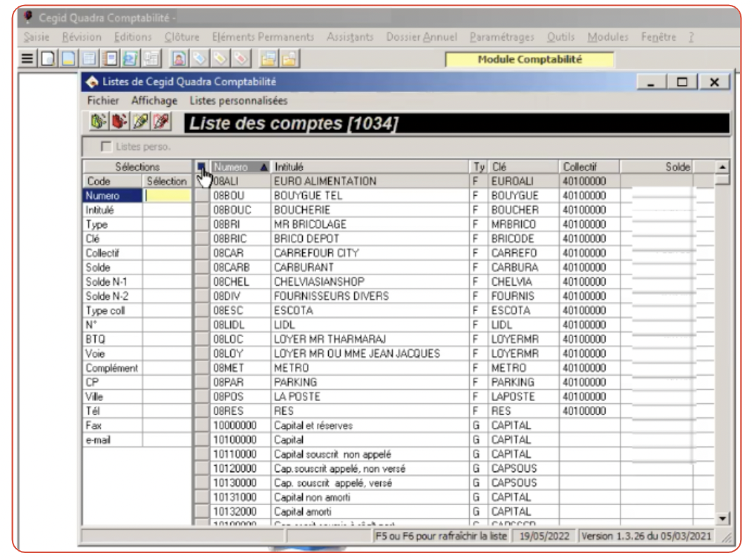
Task: Toggle the select-all box beside Numero header
Action: [x=201, y=167]
